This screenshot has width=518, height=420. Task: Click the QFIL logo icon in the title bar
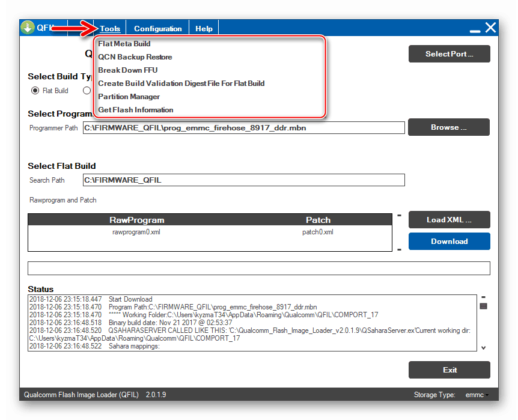click(x=26, y=27)
